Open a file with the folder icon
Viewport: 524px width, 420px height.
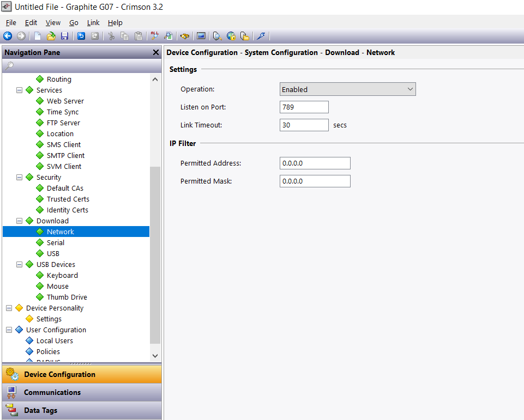(51, 36)
